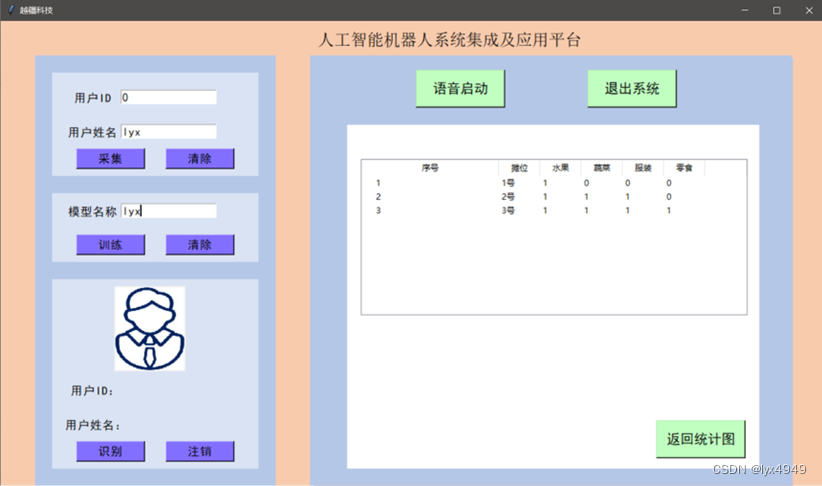The image size is (822, 486).
Task: Click the 返回统计图 button
Action: (700, 439)
